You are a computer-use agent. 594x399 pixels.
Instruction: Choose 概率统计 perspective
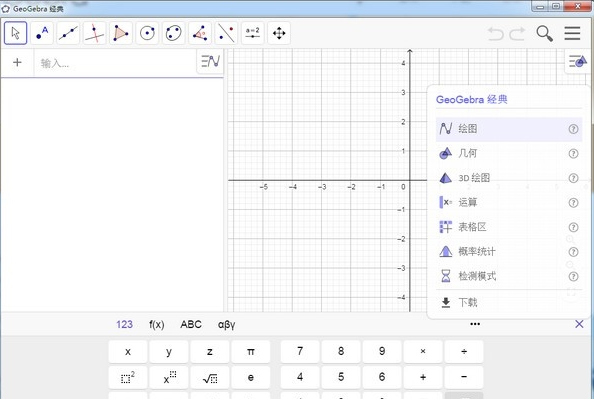point(509,252)
